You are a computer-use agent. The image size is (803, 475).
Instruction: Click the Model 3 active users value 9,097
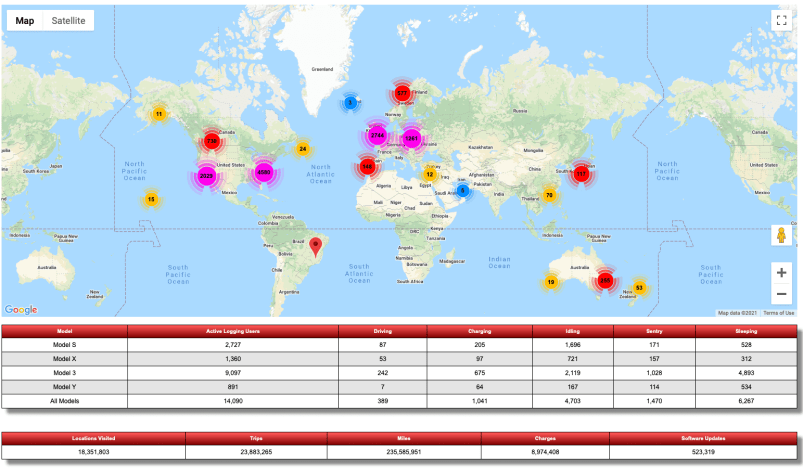pyautogui.click(x=233, y=373)
